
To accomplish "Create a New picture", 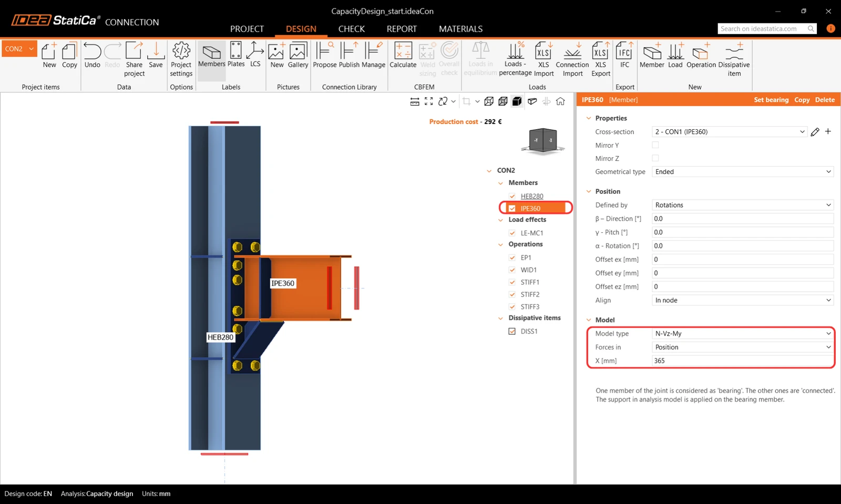I will tap(277, 55).
